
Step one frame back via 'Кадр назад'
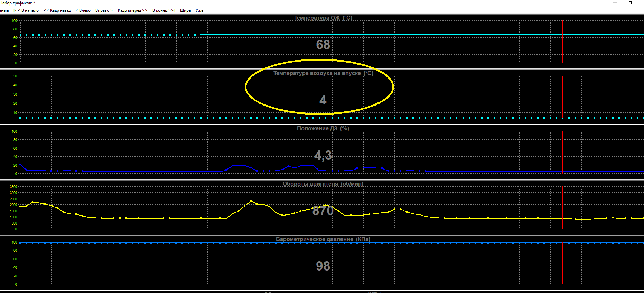pos(57,10)
